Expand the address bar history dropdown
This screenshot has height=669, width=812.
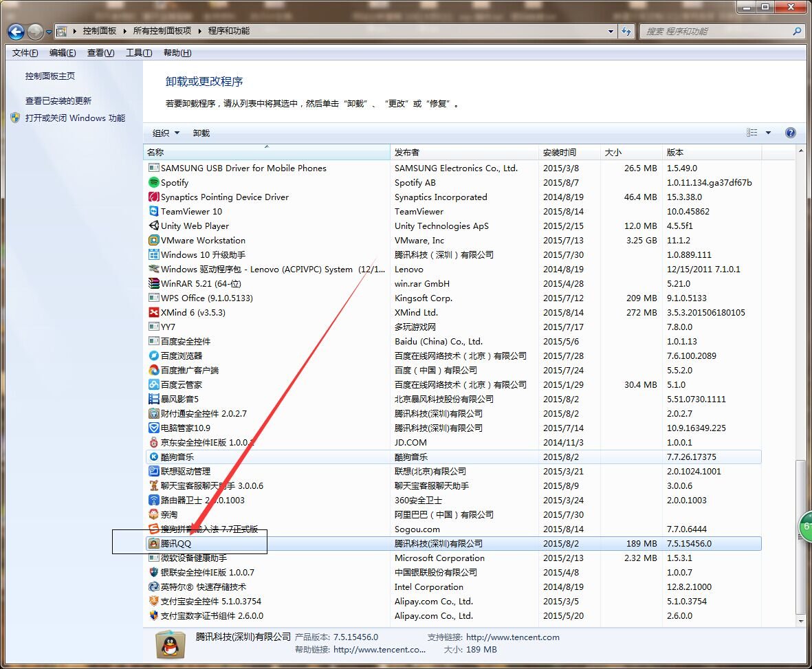click(611, 32)
